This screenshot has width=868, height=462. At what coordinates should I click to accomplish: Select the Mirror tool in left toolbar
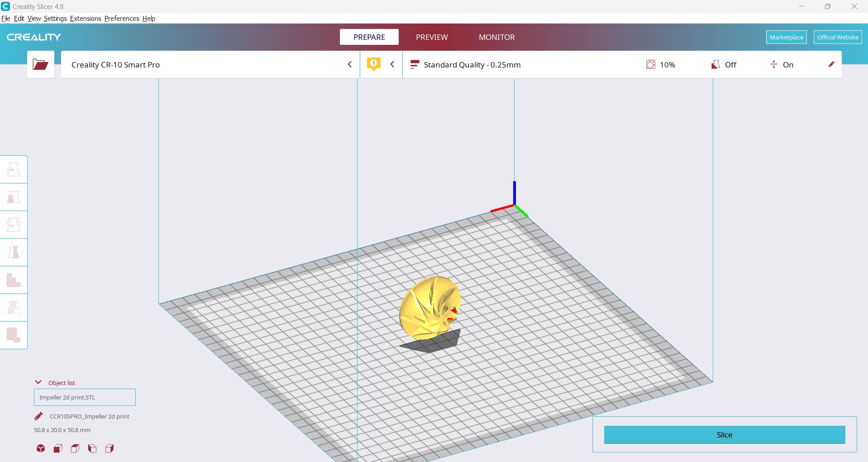pyautogui.click(x=14, y=252)
